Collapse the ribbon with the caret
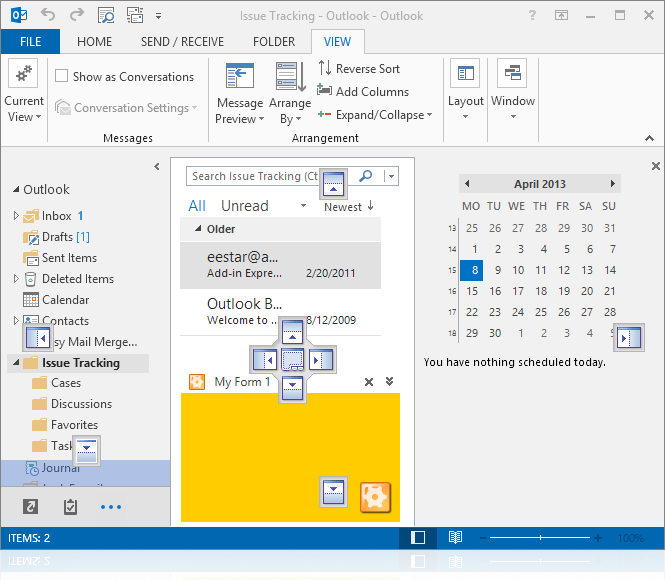 coord(649,138)
